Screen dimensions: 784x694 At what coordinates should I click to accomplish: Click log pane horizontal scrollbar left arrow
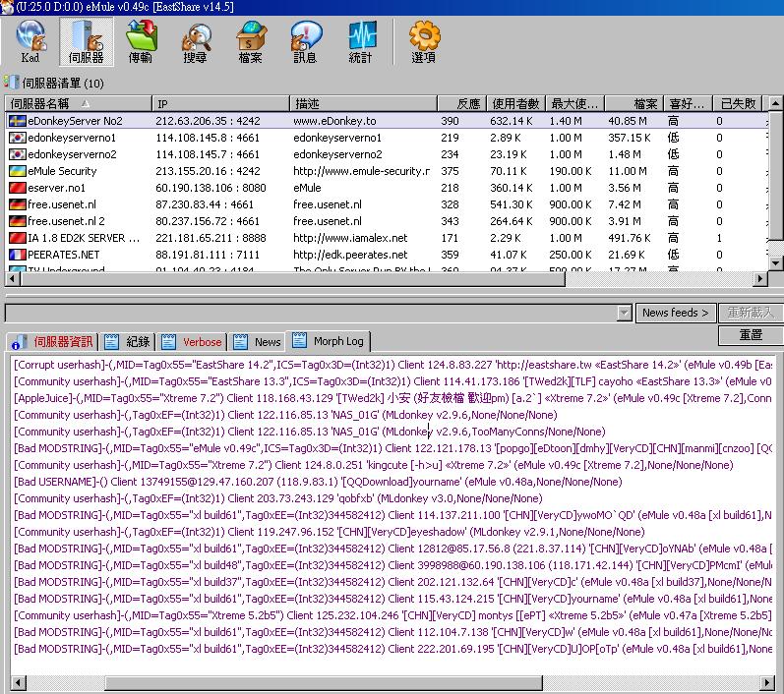pos(19,682)
